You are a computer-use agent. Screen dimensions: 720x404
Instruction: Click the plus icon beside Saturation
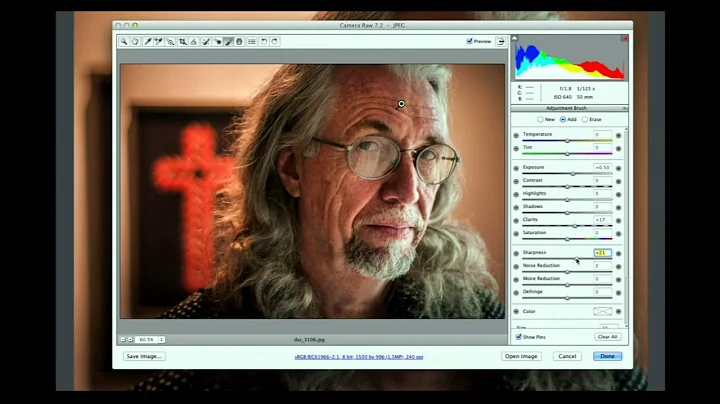619,234
